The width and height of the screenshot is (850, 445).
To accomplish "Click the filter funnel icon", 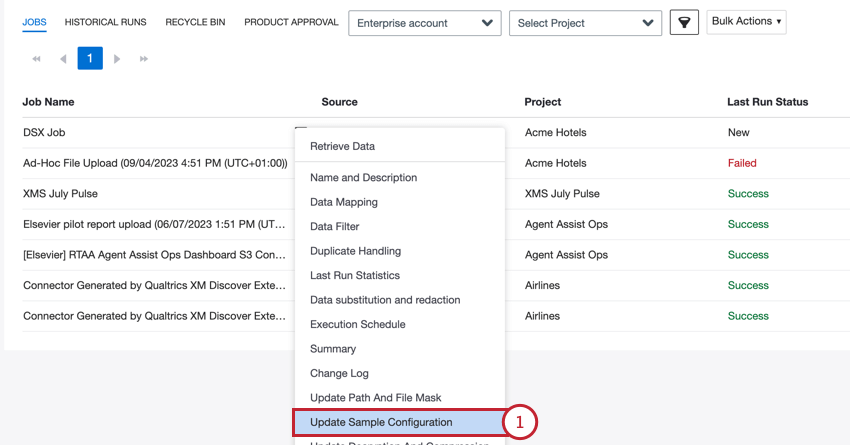I will (x=684, y=23).
